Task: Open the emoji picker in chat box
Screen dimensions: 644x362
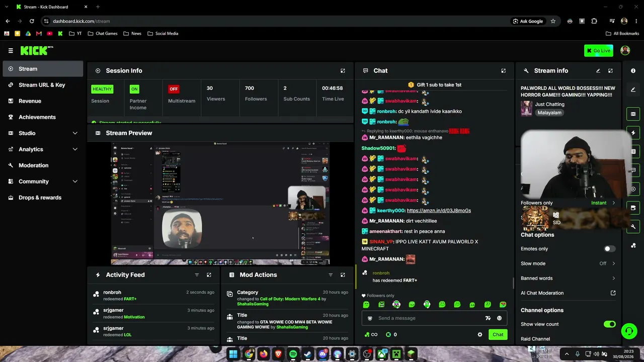Action: pyautogui.click(x=499, y=318)
